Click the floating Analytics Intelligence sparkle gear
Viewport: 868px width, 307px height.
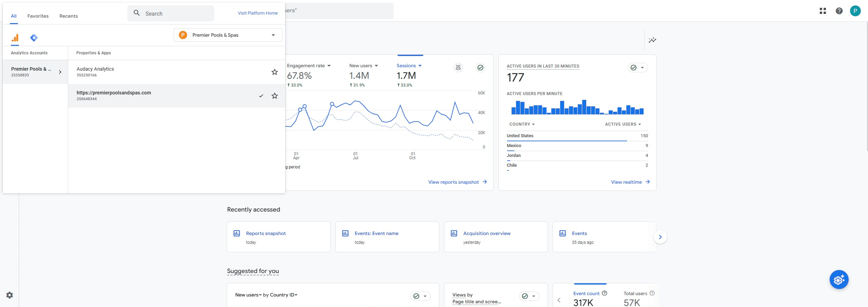coord(839,279)
